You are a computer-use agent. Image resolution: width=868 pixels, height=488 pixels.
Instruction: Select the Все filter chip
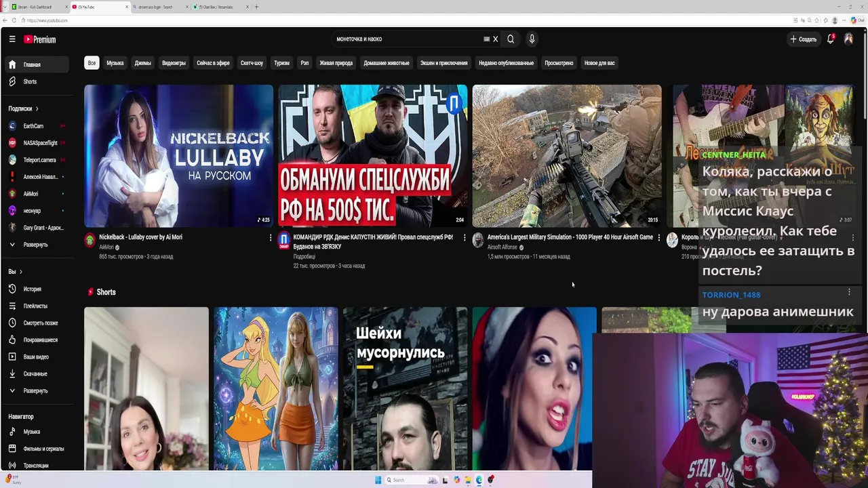point(92,63)
